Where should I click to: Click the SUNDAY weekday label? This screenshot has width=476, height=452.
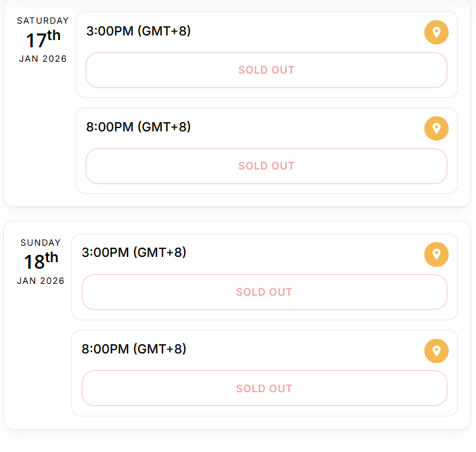tap(41, 242)
